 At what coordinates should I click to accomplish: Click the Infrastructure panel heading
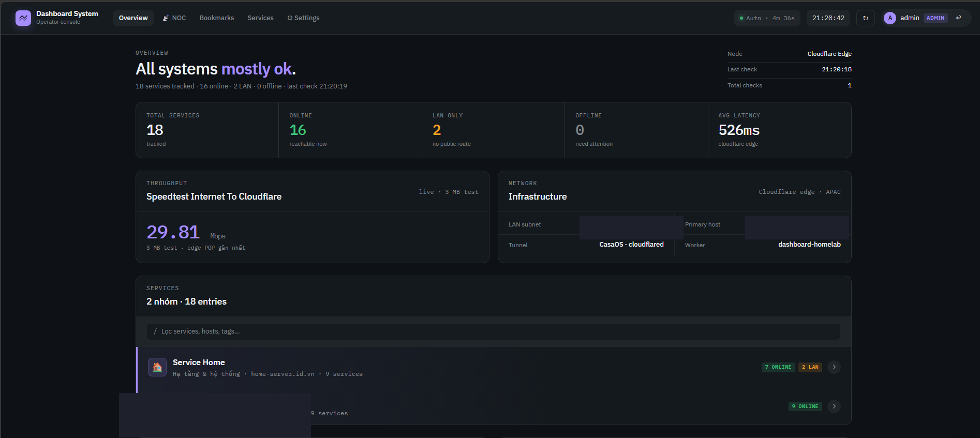click(538, 197)
